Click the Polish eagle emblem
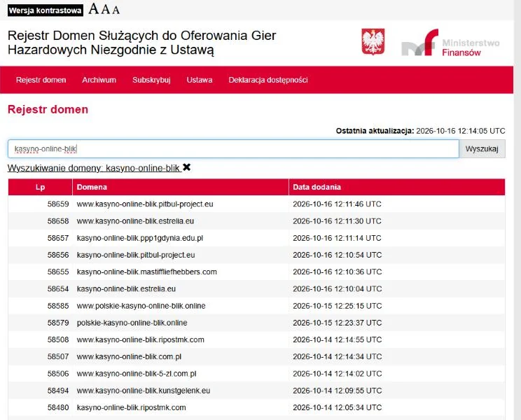Image resolution: width=521 pixels, height=420 pixels. [x=373, y=41]
